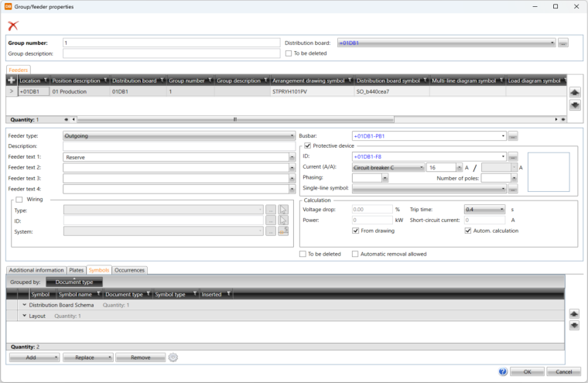Viewport: 588px width, 383px height.
Task: Switch to the Additional information tab
Action: point(36,270)
